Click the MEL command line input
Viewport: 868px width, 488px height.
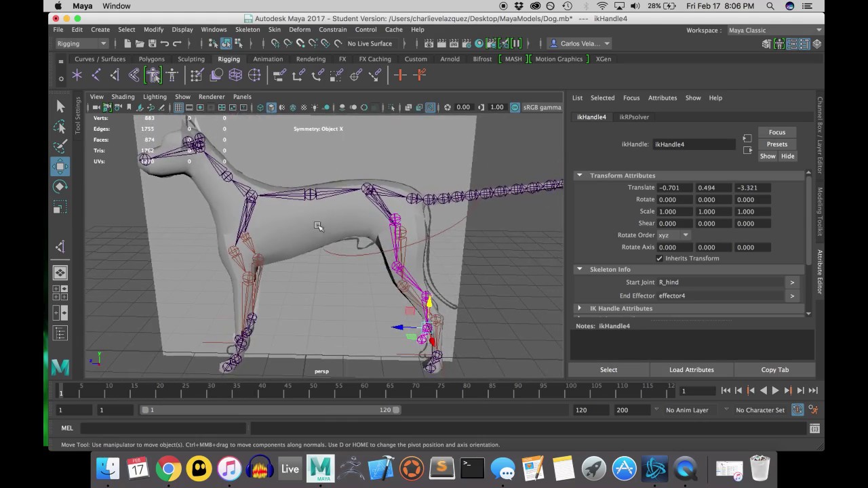tap(163, 428)
